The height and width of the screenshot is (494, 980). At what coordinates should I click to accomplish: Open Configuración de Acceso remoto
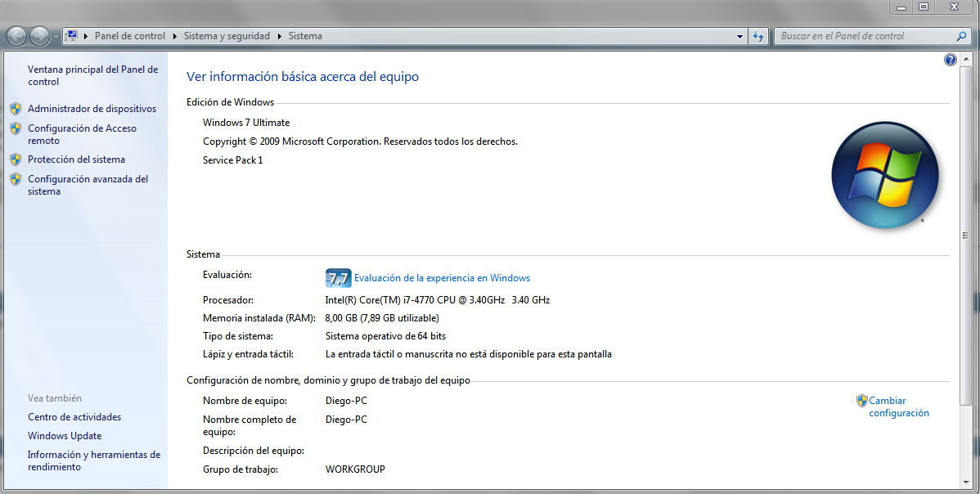pyautogui.click(x=82, y=134)
